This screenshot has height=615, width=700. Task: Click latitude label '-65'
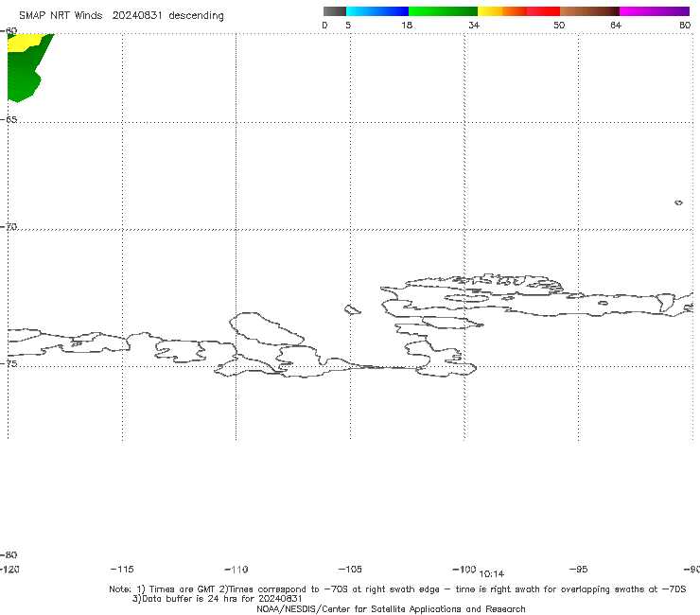click(x=9, y=120)
